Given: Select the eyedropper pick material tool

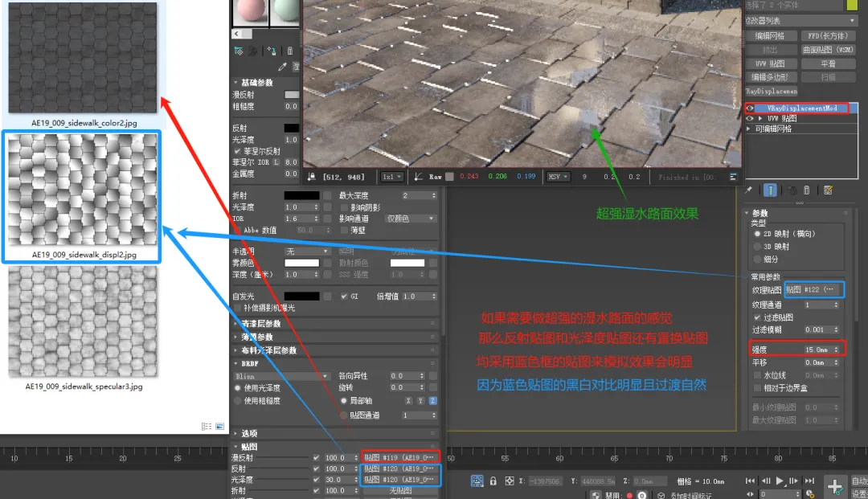Looking at the screenshot, I should click(282, 67).
